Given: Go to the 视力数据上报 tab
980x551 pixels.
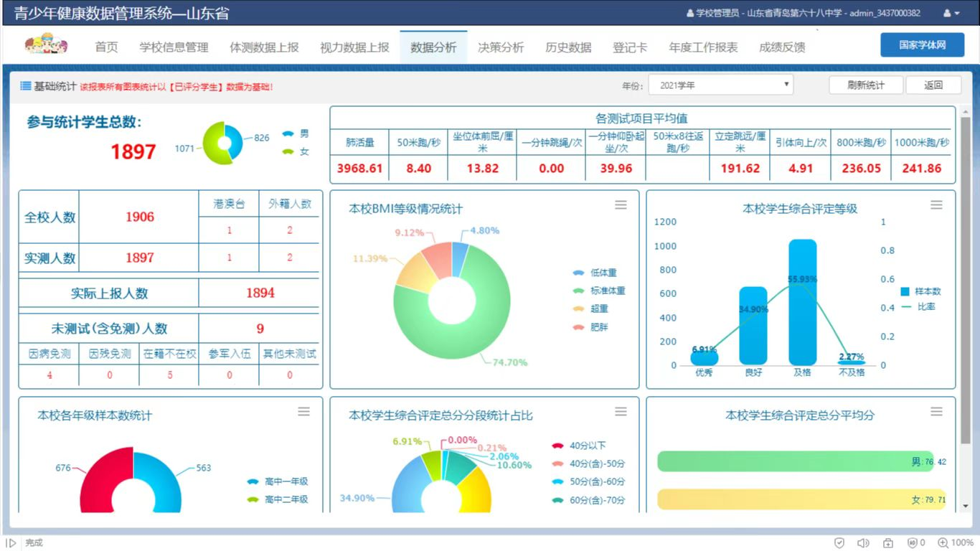Looking at the screenshot, I should coord(354,47).
